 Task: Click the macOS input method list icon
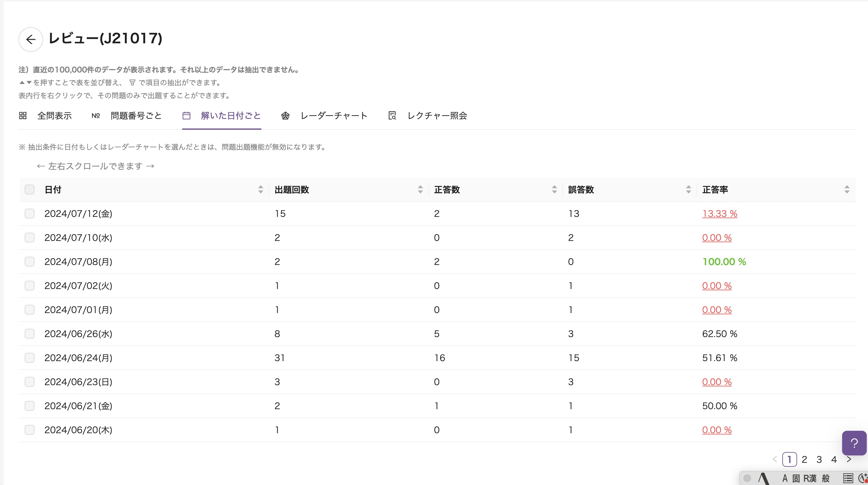coord(848,478)
